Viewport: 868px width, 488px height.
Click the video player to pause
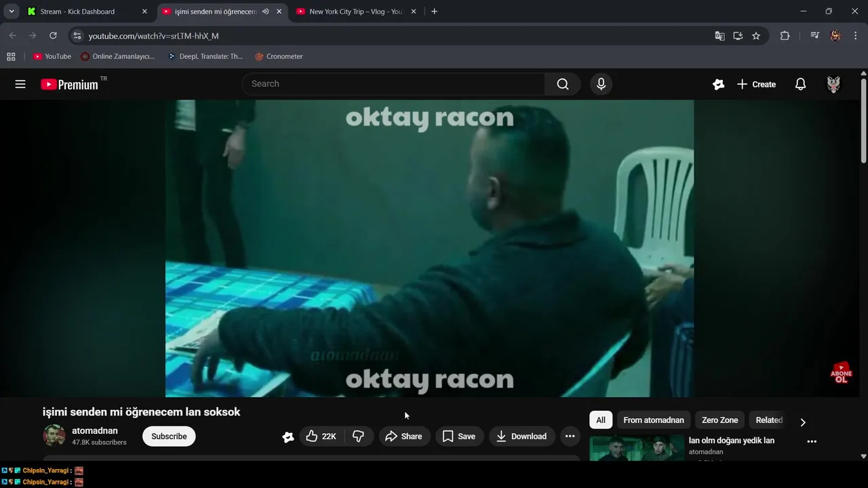(x=429, y=248)
